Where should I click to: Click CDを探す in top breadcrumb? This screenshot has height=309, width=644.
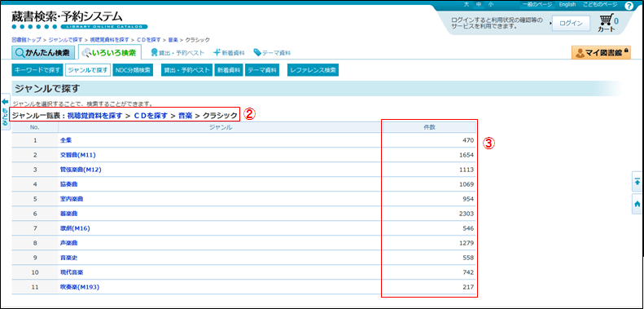click(x=149, y=40)
